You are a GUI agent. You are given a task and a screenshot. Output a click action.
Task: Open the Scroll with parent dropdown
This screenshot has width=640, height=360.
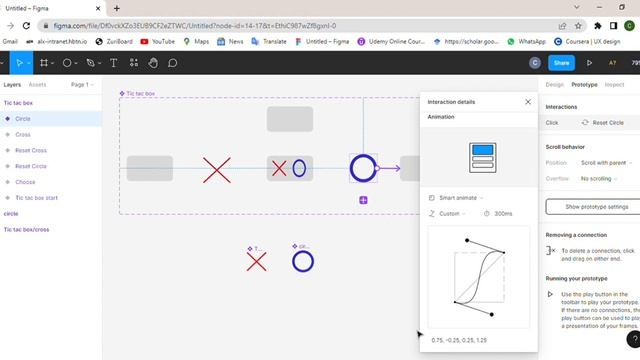click(606, 162)
